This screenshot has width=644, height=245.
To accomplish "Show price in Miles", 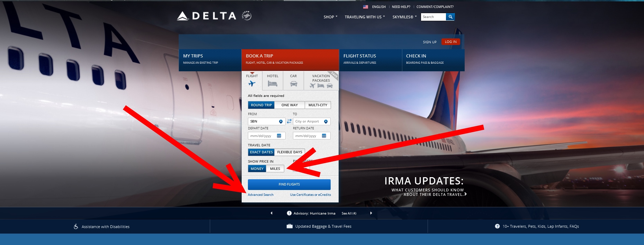I will click(275, 169).
